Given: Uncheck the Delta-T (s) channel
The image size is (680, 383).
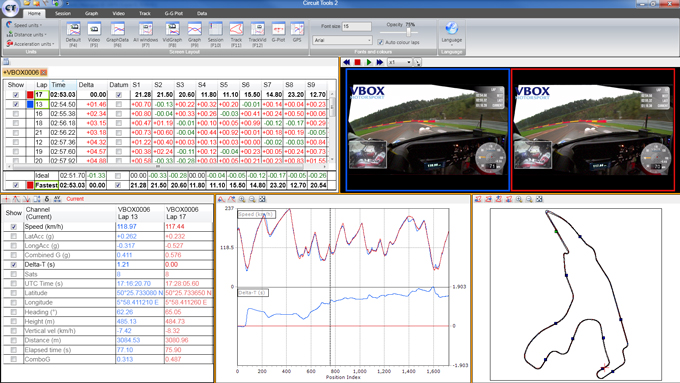Looking at the screenshot, I should 14,265.
